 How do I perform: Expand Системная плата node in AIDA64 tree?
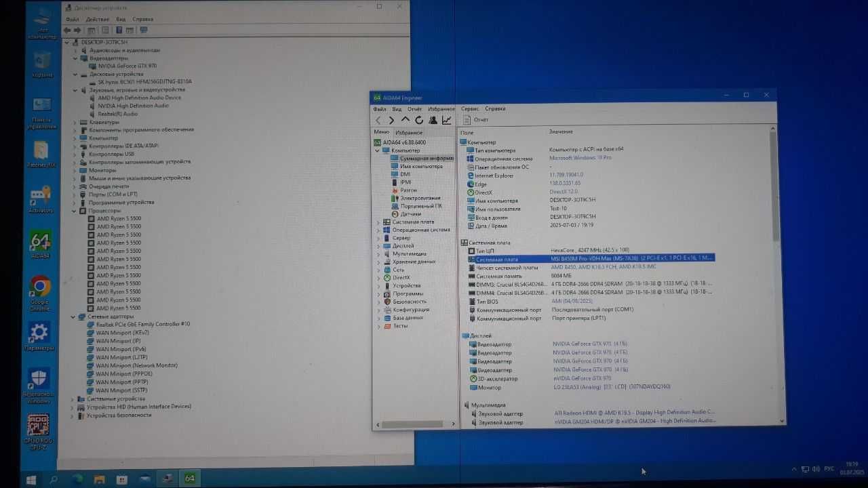378,222
